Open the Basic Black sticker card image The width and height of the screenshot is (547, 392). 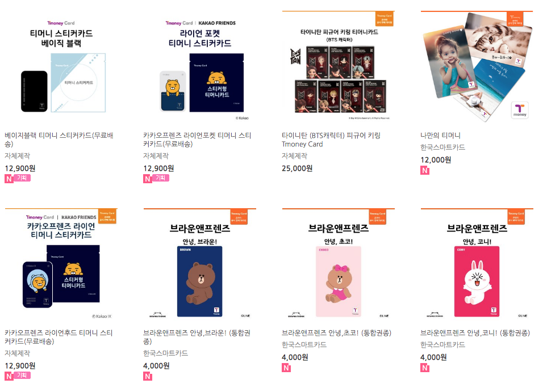61,67
